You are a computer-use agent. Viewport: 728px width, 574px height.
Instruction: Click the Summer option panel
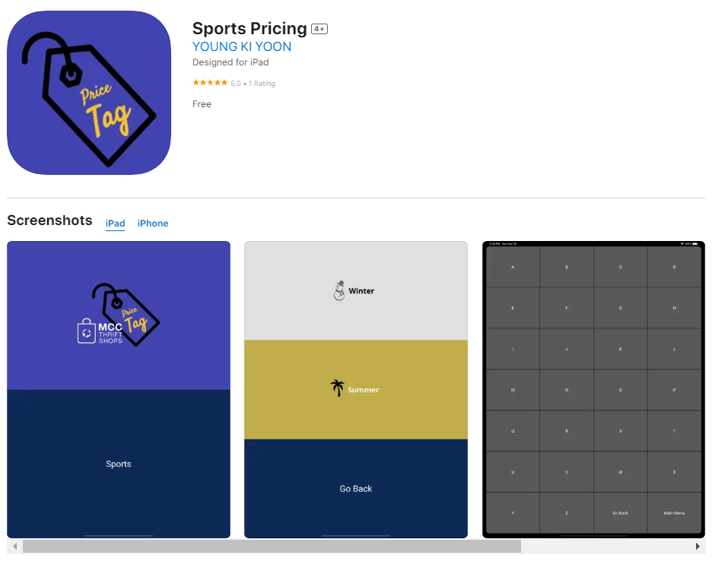point(356,389)
